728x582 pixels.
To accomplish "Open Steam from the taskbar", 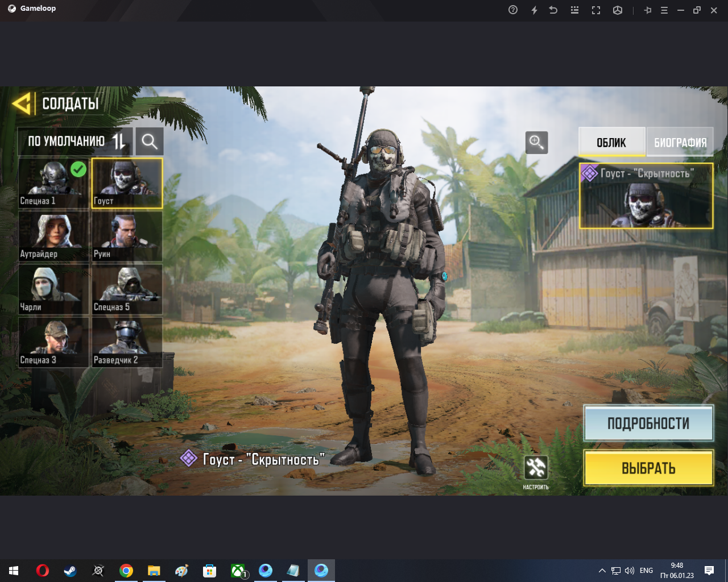I will 70,571.
